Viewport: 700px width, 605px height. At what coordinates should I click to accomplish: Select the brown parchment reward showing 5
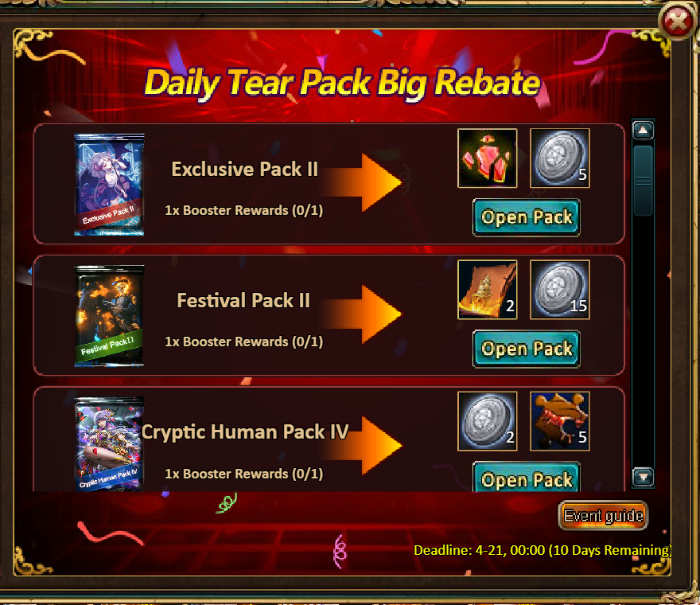(x=560, y=421)
